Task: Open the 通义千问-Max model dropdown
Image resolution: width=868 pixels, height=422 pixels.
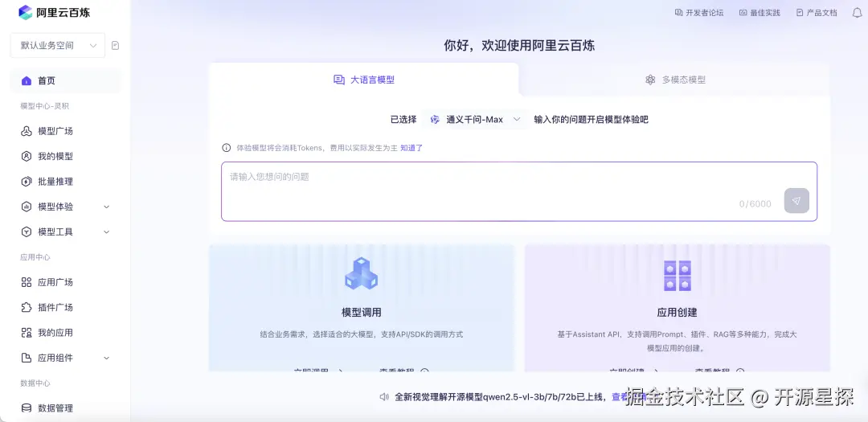Action: coord(475,119)
